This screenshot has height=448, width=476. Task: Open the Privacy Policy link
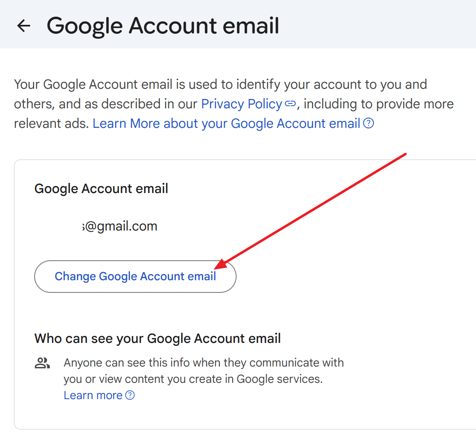tap(241, 104)
